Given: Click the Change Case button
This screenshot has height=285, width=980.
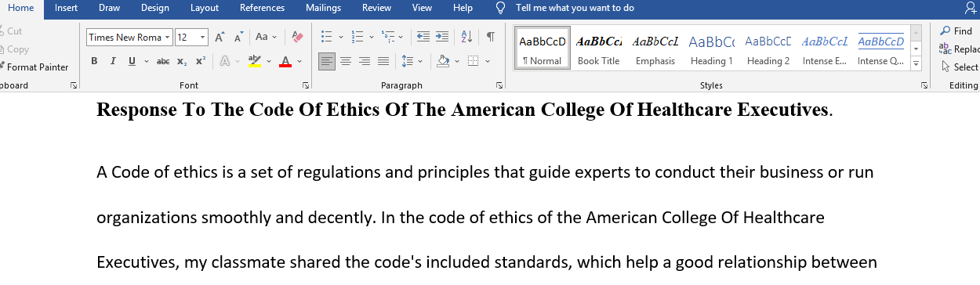Looking at the screenshot, I should point(266,37).
